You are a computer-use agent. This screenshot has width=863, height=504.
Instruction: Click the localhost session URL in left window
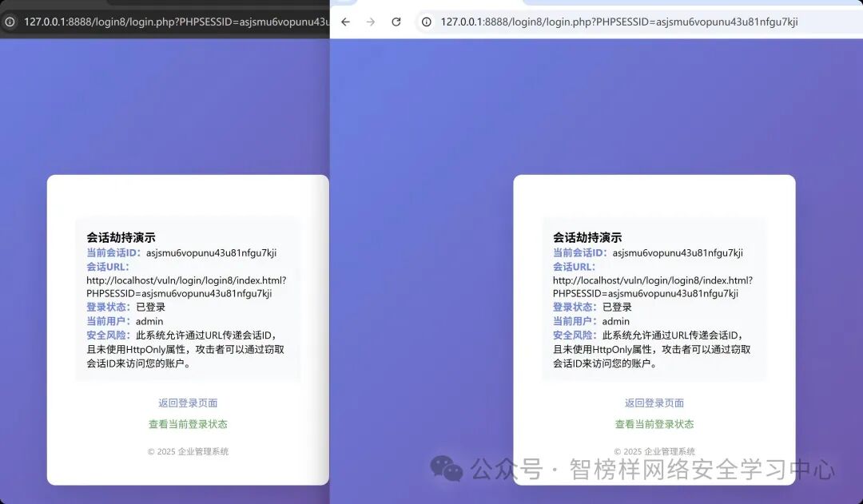click(186, 287)
